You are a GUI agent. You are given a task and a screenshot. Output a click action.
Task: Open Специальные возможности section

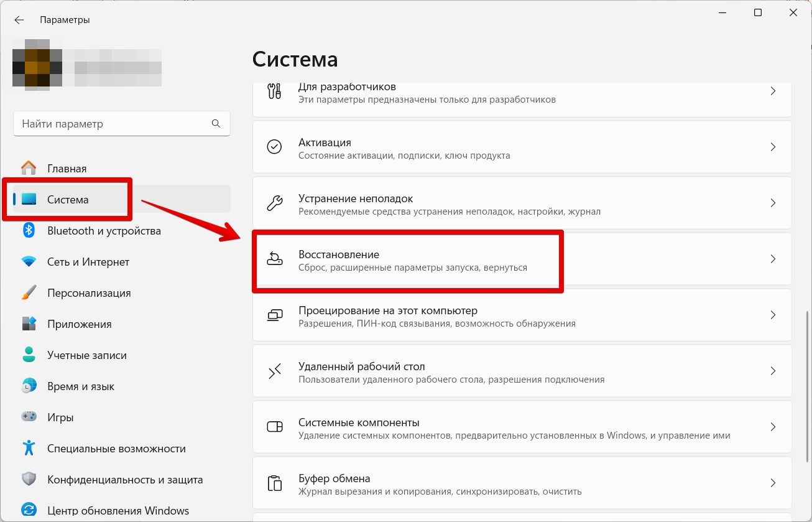[121, 448]
